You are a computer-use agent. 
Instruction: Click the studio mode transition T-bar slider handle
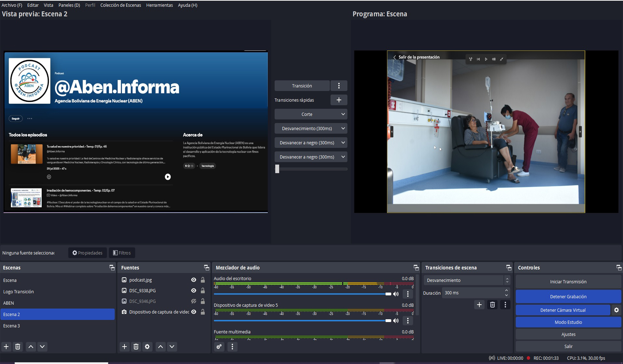277,169
